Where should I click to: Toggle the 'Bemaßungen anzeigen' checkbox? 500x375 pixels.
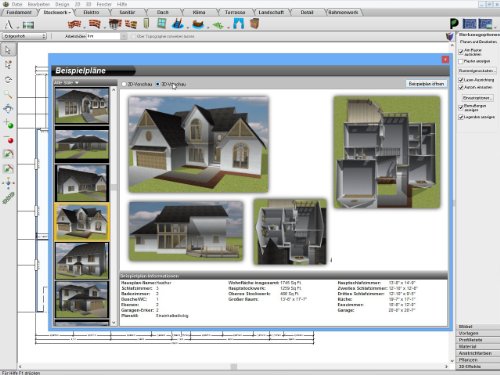click(461, 107)
